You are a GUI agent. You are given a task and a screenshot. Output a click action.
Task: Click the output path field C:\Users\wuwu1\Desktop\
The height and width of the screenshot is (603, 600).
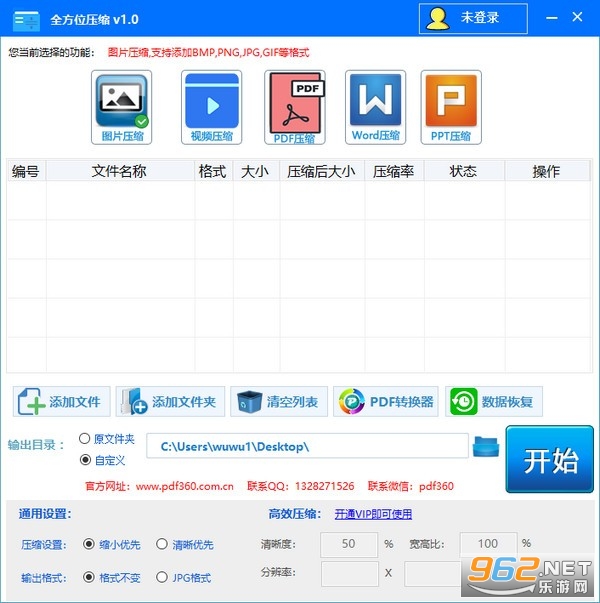click(307, 446)
